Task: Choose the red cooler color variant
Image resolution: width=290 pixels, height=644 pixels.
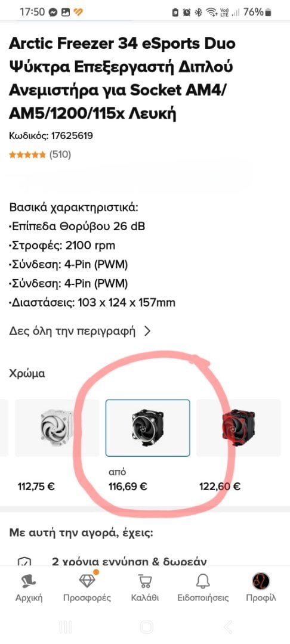Action: (x=239, y=428)
